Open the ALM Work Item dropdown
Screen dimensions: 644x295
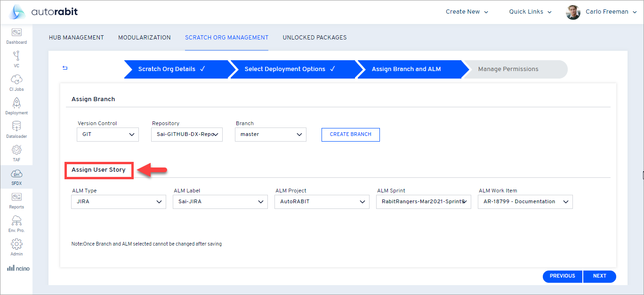pyautogui.click(x=525, y=201)
